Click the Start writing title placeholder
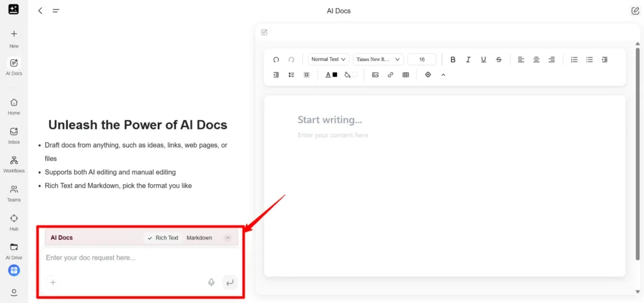 pos(330,120)
